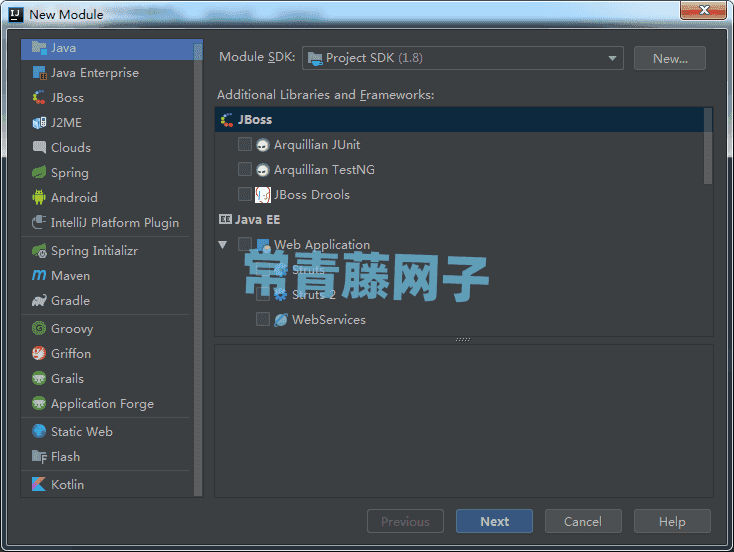734x552 pixels.
Task: Select 'Griffon' in module list
Action: (107, 353)
